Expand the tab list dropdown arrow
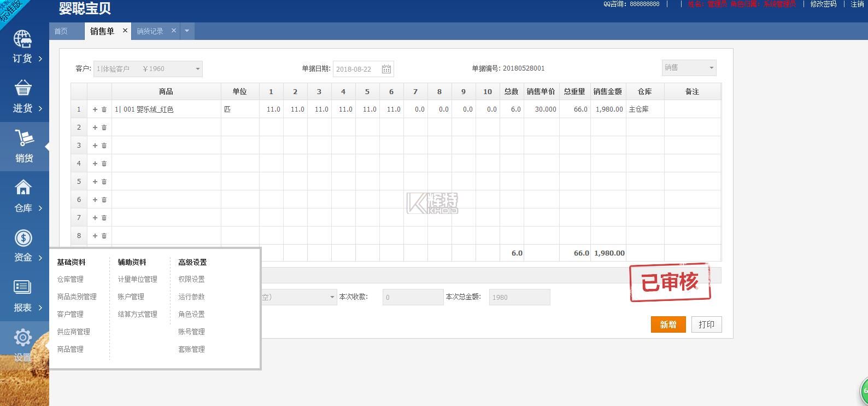Image resolution: width=868 pixels, height=406 pixels. [187, 31]
